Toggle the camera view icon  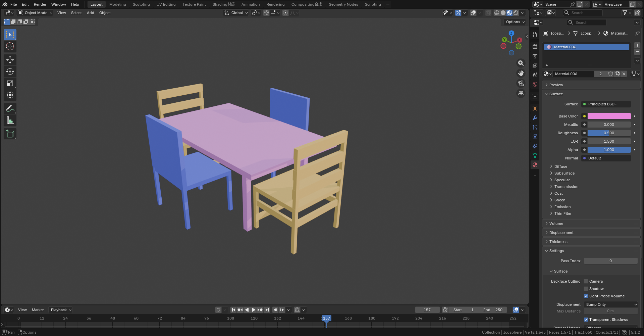point(521,83)
